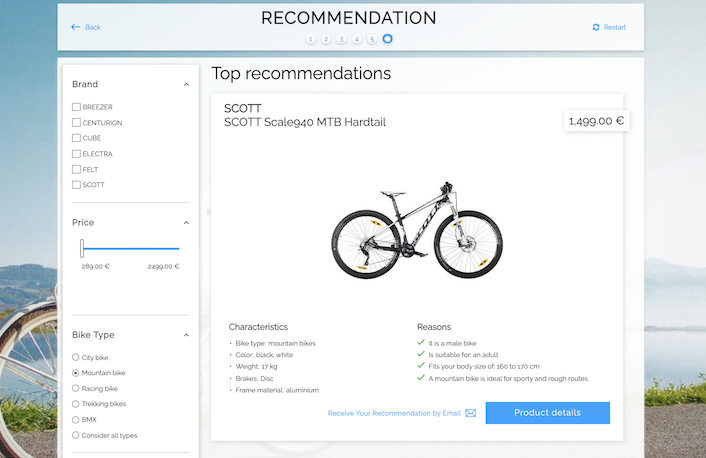This screenshot has height=458, width=706.
Task: Enable the SCOTT brand filter
Action: click(x=76, y=185)
